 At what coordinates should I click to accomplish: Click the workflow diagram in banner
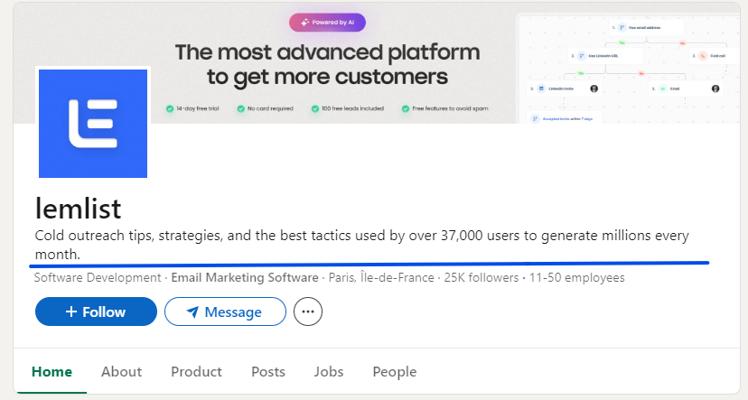point(629,70)
